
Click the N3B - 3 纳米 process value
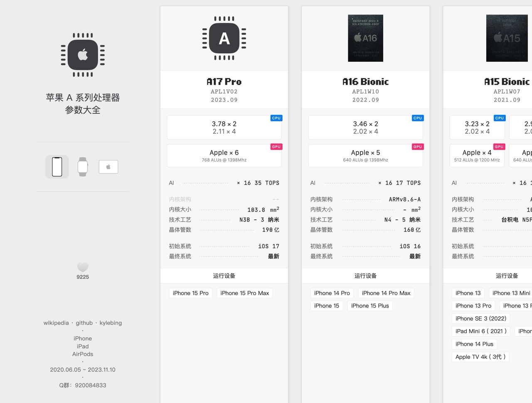(259, 220)
